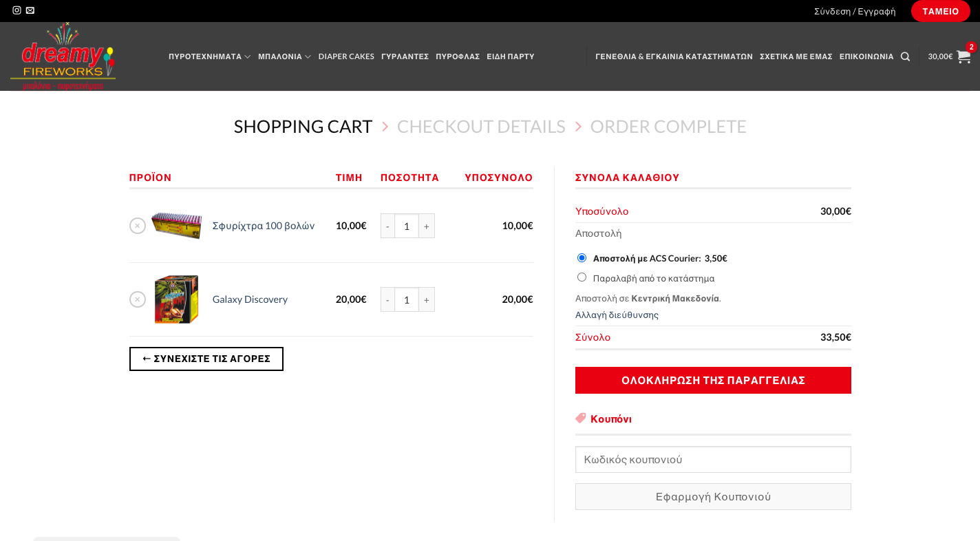Image resolution: width=980 pixels, height=541 pixels.
Task: Increase quantity of Galaxy Discovery
Action: (427, 299)
